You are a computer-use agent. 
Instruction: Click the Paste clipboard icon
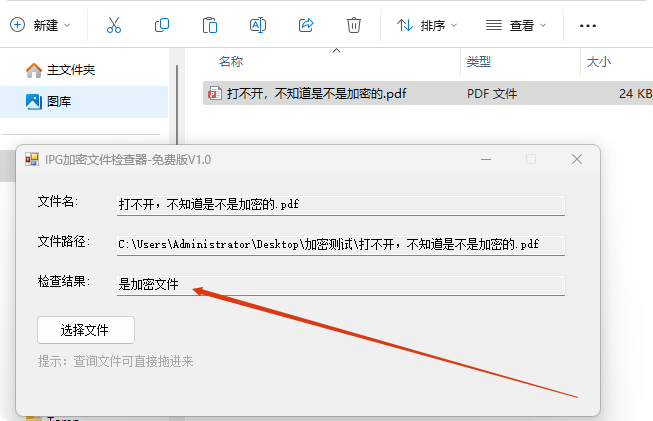(x=209, y=25)
